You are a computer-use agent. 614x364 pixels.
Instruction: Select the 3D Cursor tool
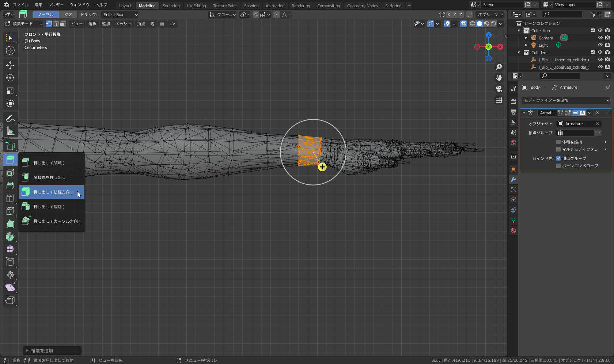10,50
